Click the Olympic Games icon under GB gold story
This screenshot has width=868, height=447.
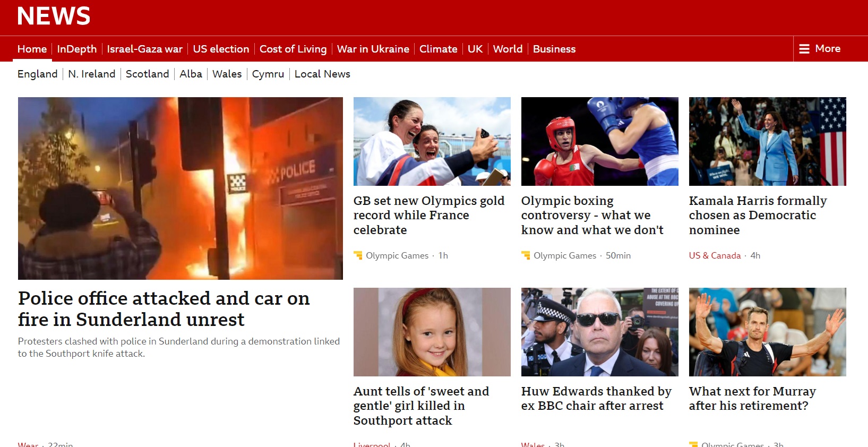coord(358,255)
